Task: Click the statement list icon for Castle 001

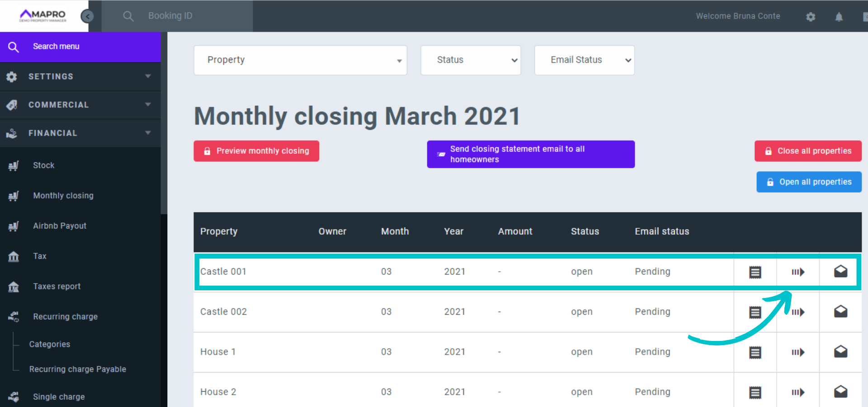Action: [x=755, y=272]
